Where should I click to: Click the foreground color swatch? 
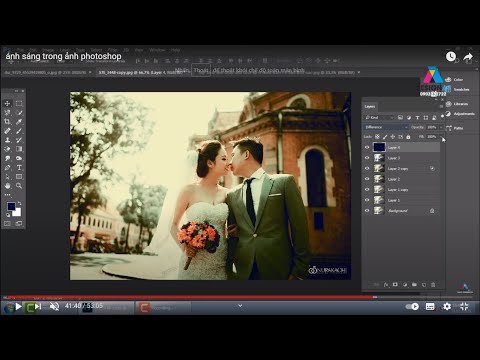click(x=11, y=206)
